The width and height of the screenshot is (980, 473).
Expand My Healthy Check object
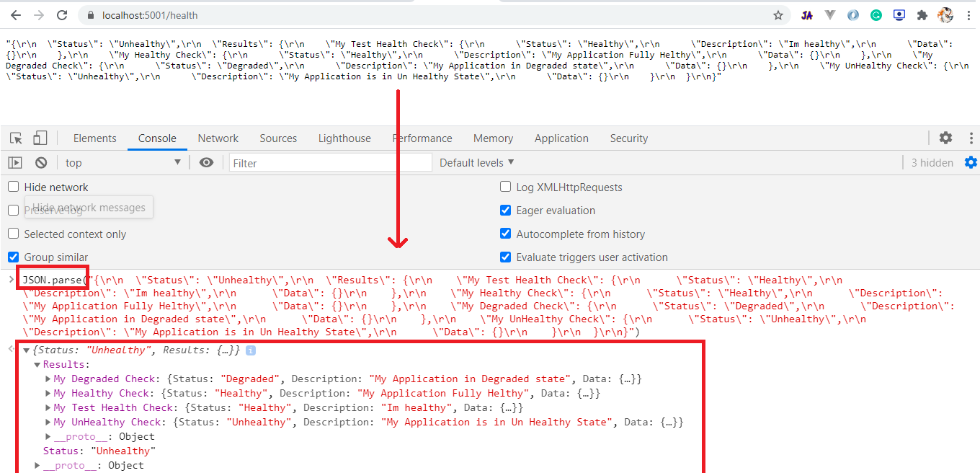[x=48, y=394]
